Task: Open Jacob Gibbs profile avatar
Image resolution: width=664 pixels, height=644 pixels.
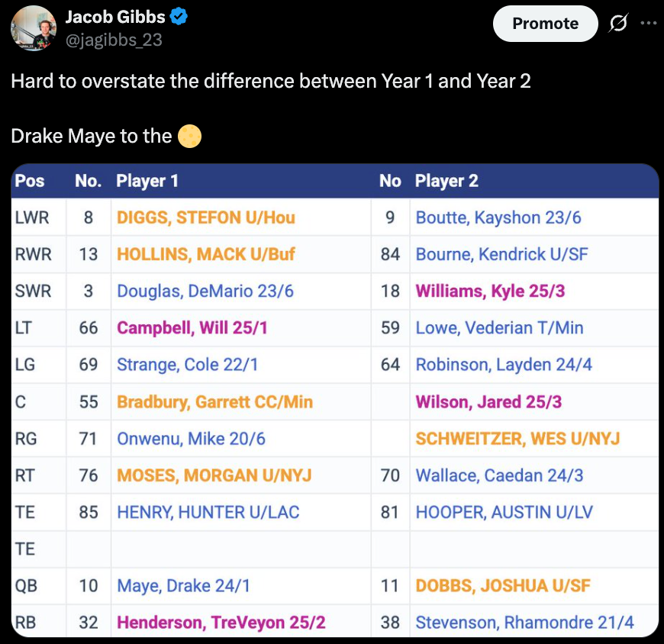Action: coord(34,28)
